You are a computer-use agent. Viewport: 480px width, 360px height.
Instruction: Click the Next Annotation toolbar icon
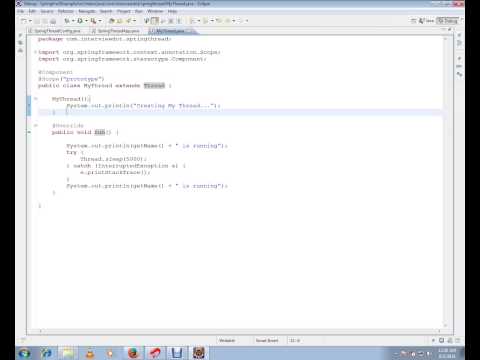click(193, 21)
